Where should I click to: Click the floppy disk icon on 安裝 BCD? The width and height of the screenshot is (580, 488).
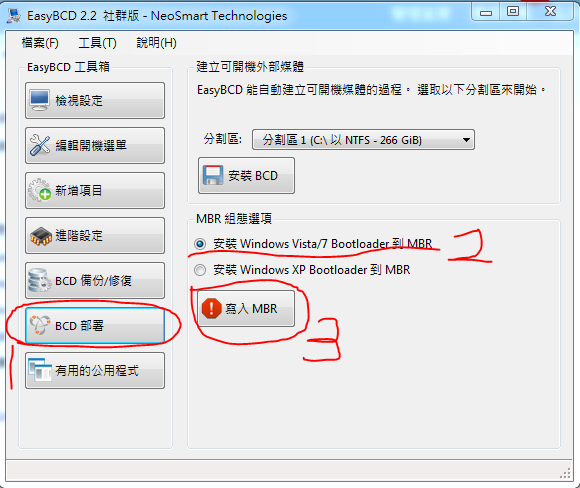tap(213, 175)
